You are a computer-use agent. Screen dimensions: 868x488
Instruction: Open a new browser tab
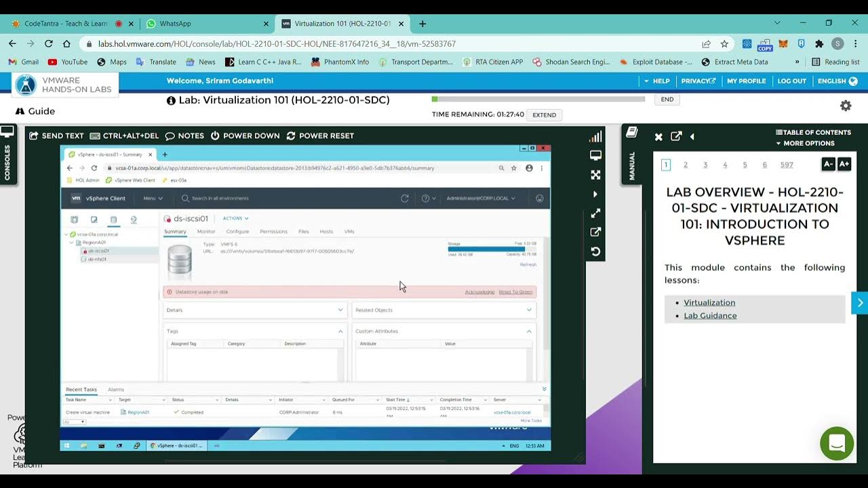422,24
